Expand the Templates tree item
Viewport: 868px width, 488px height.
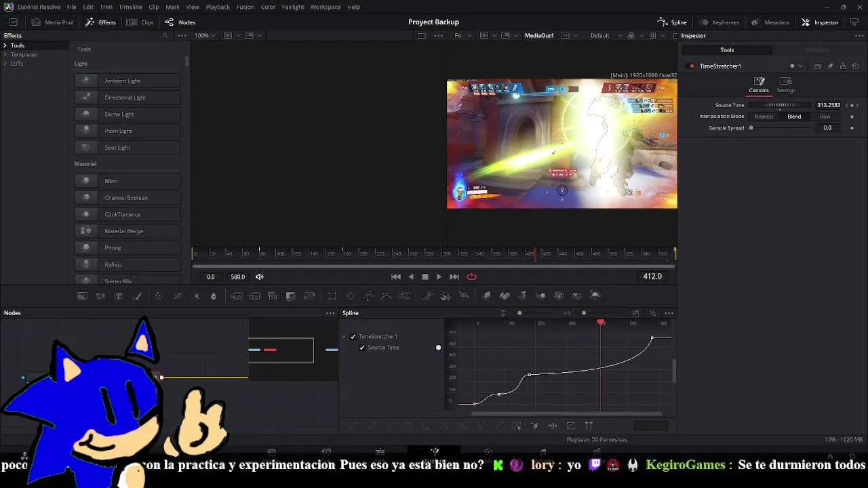(5, 55)
